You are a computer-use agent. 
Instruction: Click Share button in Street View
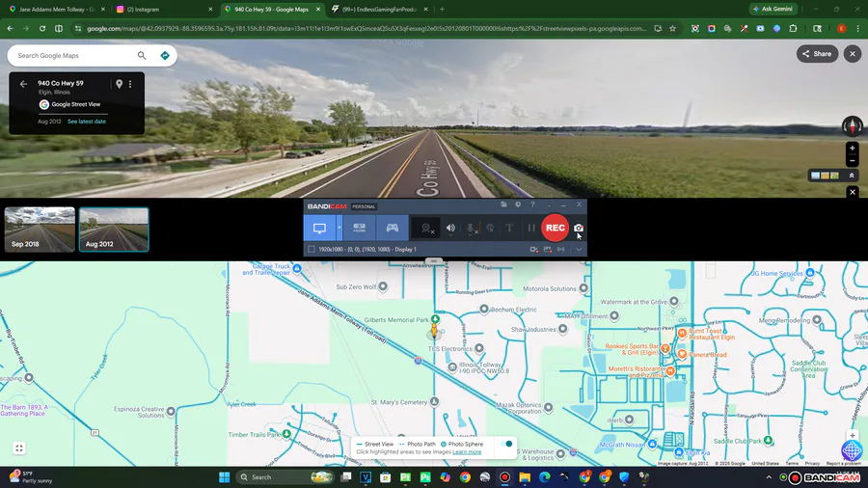(817, 54)
